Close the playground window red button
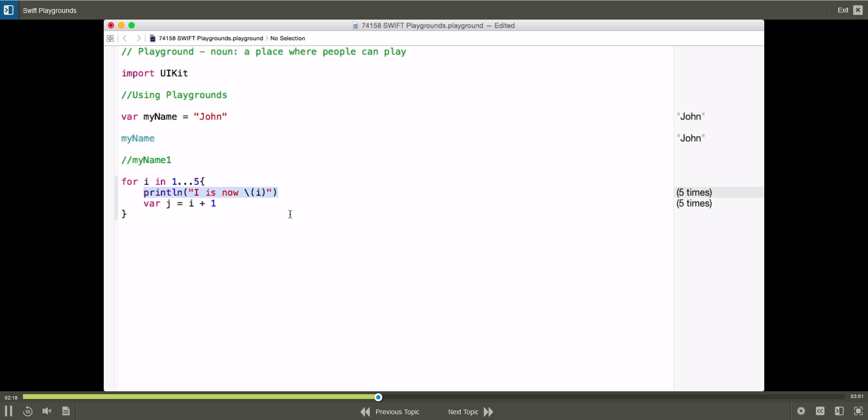This screenshot has height=420, width=868. coord(111,25)
